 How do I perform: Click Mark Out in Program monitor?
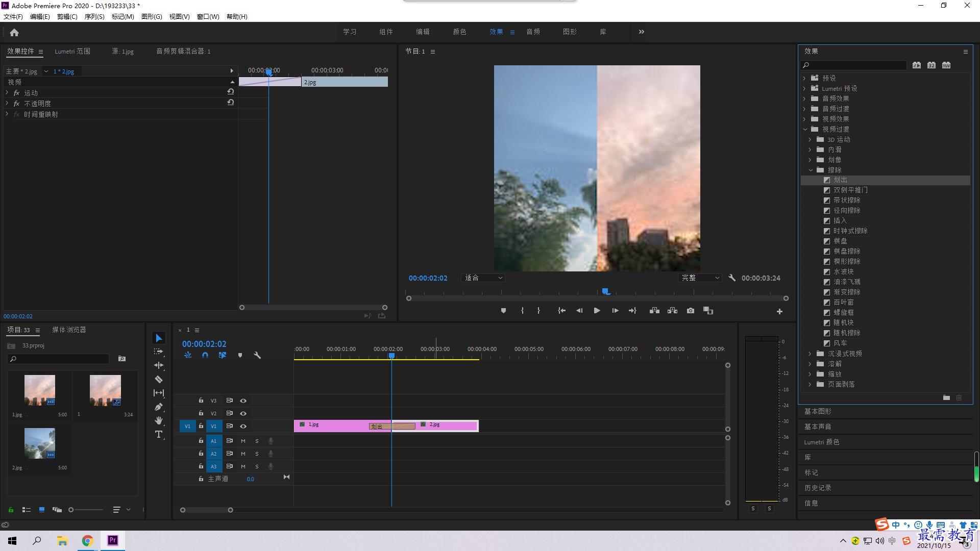(x=538, y=311)
